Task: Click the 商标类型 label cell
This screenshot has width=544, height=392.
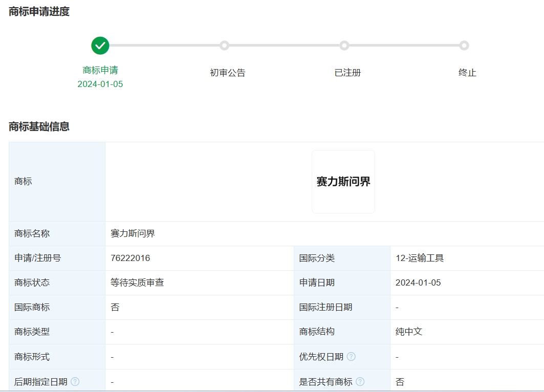Action: [x=57, y=332]
